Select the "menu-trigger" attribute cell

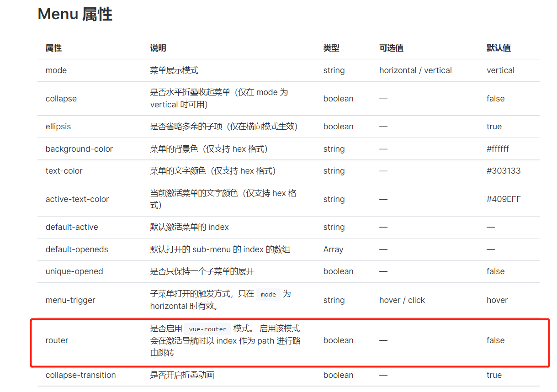tap(70, 300)
